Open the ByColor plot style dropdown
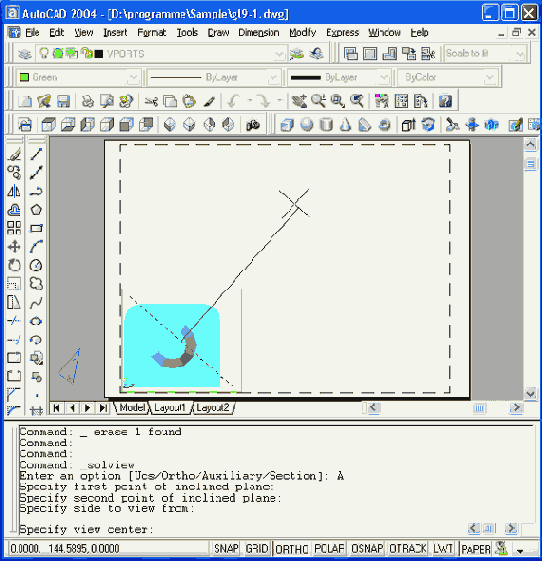 point(490,78)
